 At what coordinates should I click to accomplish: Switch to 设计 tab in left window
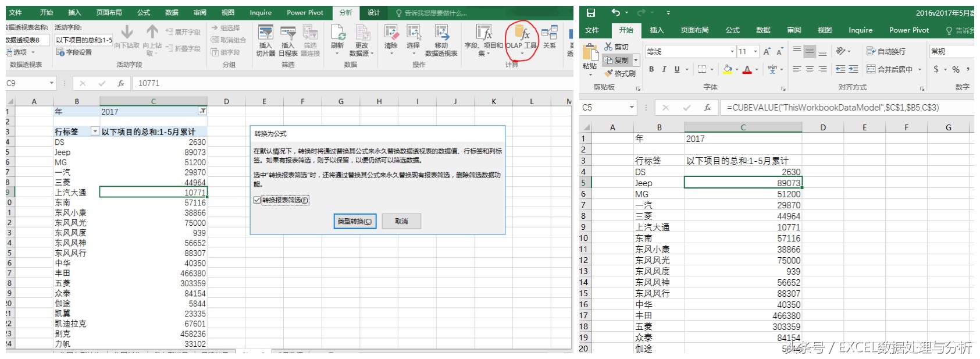[x=374, y=13]
